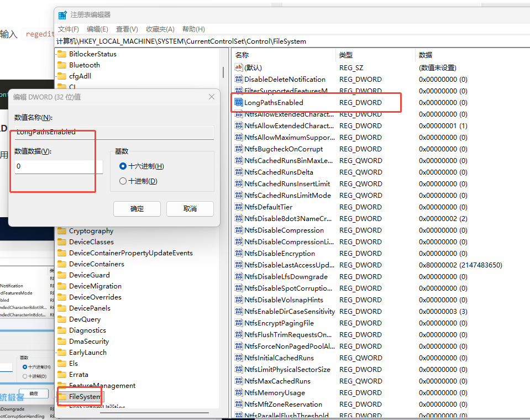Select the Bluetooth folder icon in tree
Image resolution: width=530 pixels, height=420 pixels.
tap(61, 65)
